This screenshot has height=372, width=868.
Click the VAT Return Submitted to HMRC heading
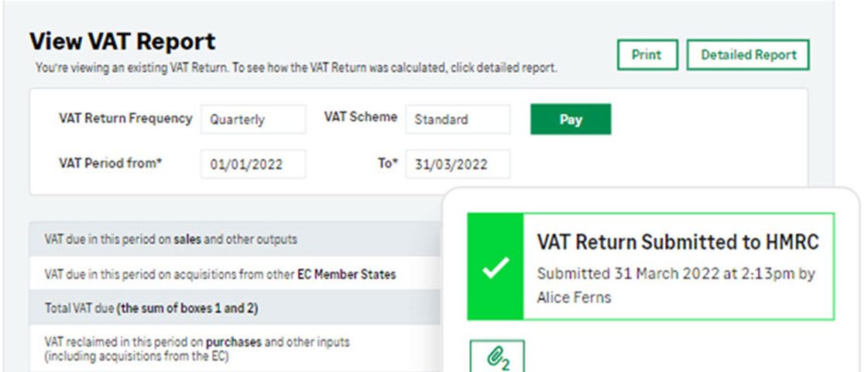678,243
